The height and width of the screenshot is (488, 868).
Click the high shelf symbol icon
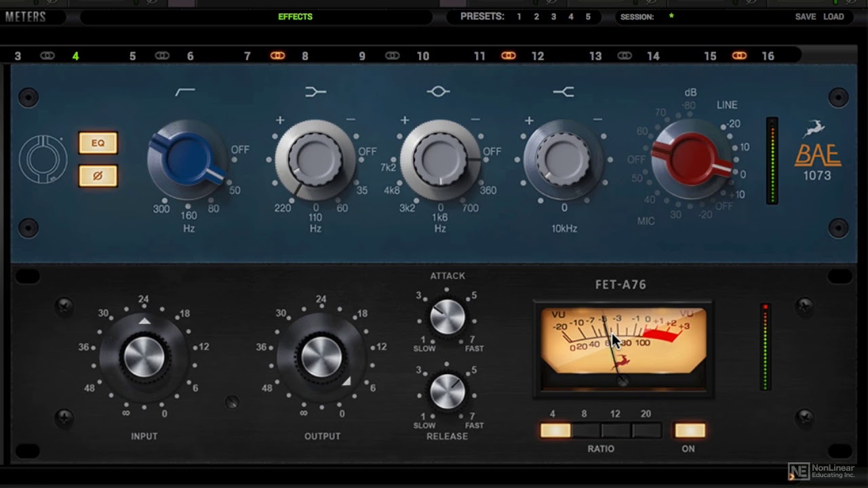pyautogui.click(x=564, y=91)
